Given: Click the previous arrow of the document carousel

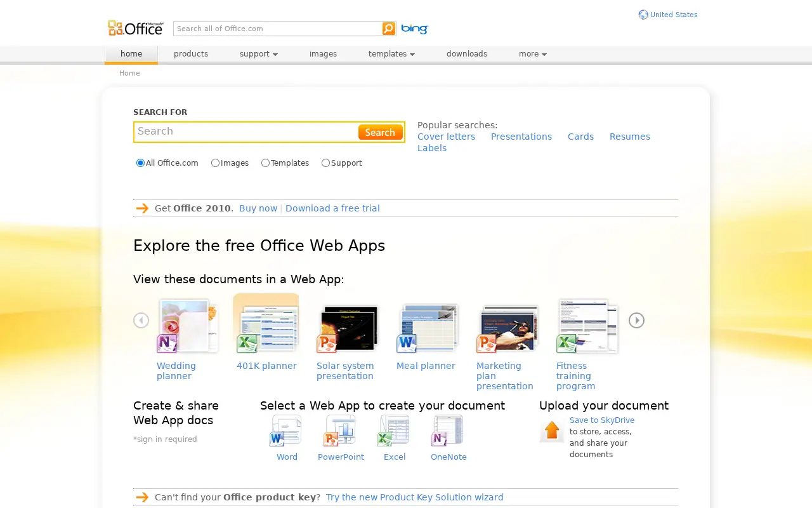Looking at the screenshot, I should 141,321.
